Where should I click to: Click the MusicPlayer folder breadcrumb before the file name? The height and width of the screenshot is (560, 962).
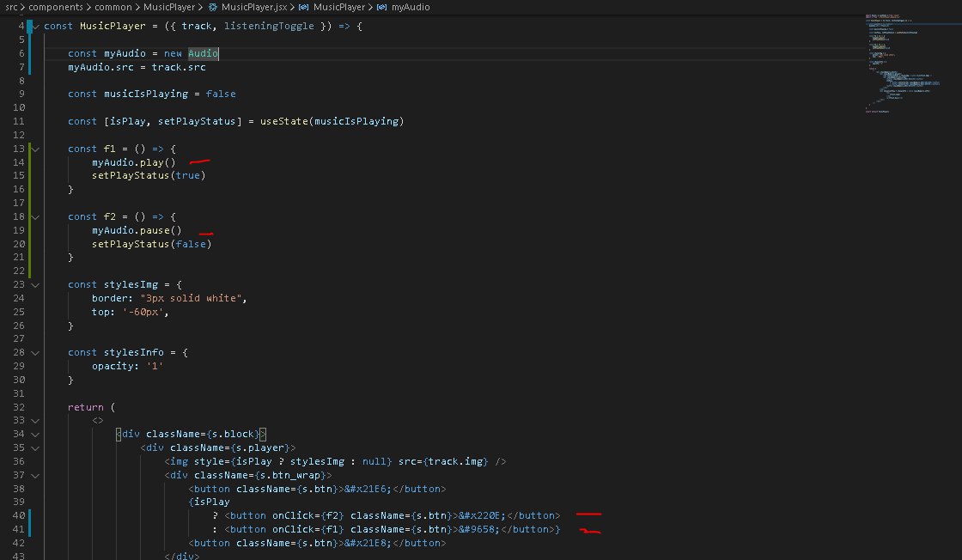pyautogui.click(x=170, y=7)
